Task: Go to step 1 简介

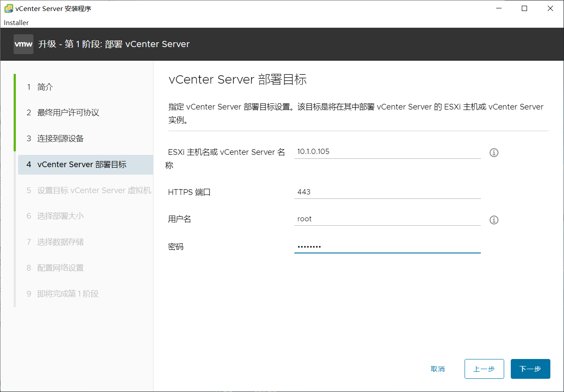Action: point(45,87)
